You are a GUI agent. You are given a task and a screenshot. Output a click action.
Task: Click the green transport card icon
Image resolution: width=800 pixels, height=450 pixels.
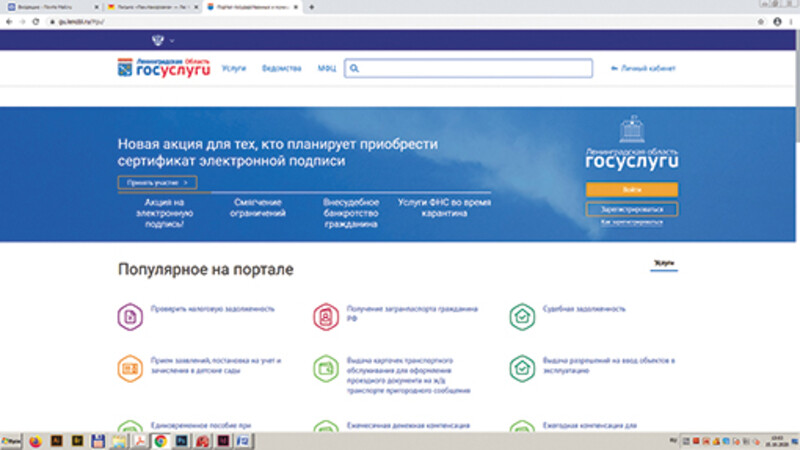[x=326, y=368]
